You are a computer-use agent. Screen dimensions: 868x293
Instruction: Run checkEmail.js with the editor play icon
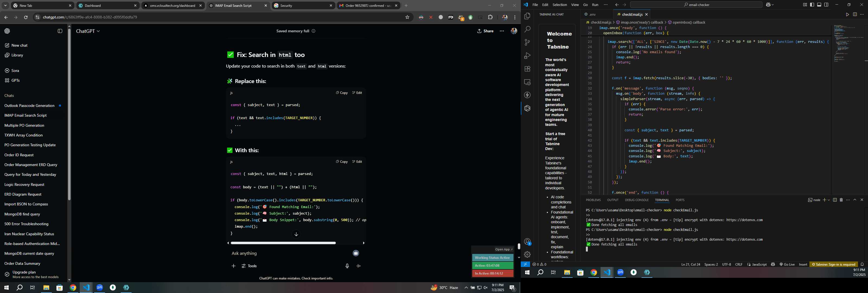point(847,14)
